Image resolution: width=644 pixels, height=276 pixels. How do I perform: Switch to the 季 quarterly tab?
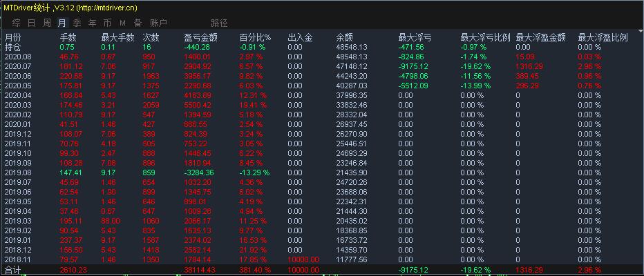coord(77,23)
